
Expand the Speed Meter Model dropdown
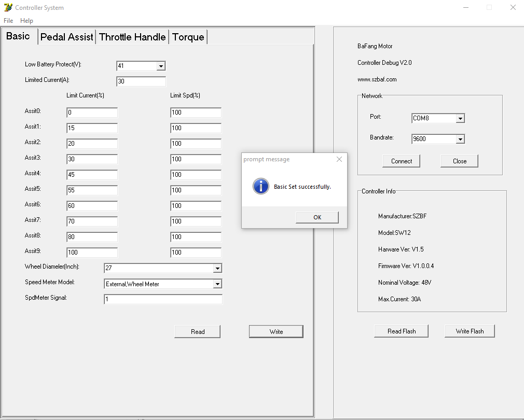point(217,284)
